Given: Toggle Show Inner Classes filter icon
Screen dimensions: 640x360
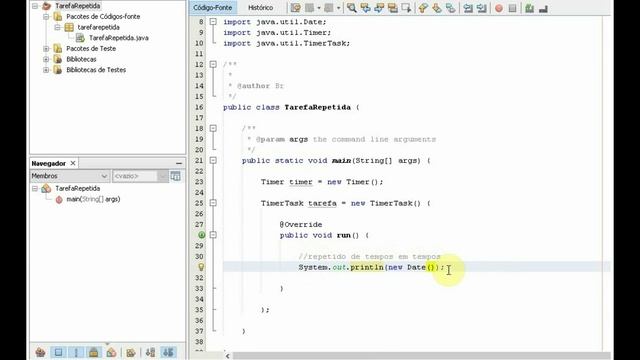Looking at the screenshot, I should click(111, 352).
